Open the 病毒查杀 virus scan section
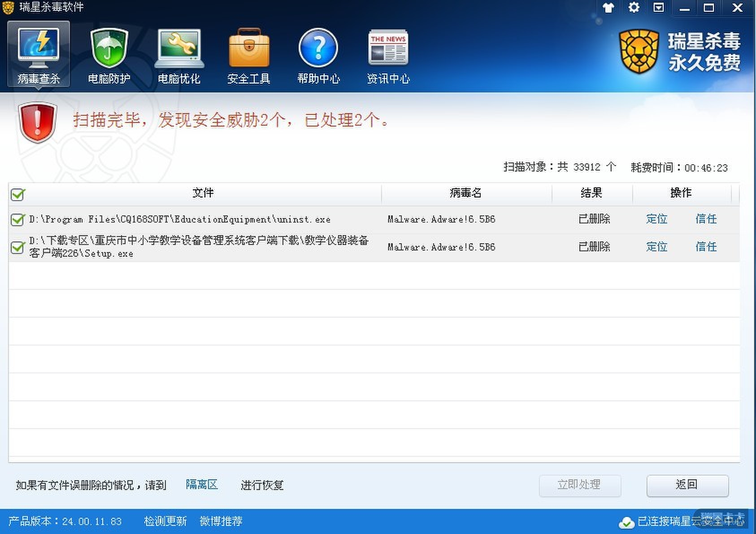 pyautogui.click(x=39, y=54)
